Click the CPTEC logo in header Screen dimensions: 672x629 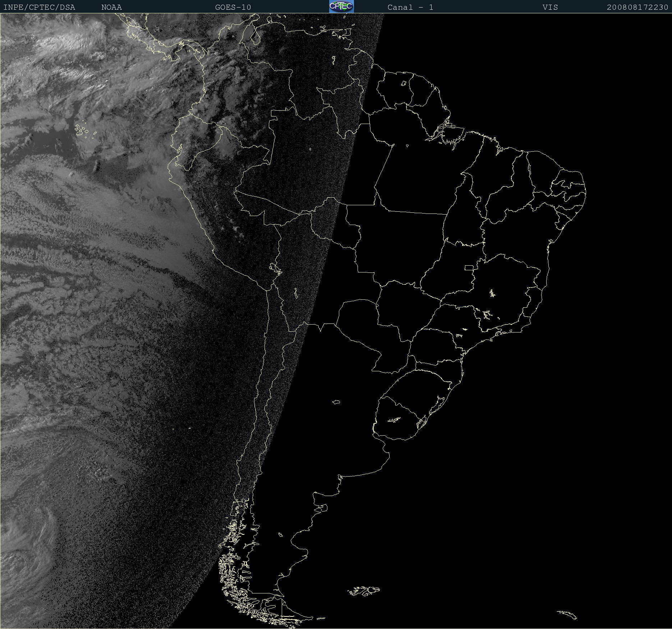[x=341, y=6]
